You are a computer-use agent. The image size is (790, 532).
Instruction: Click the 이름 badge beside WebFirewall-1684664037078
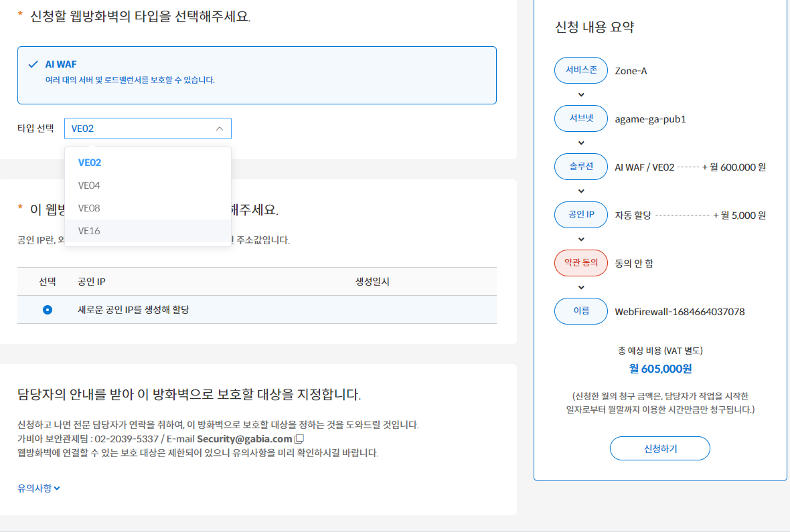pyautogui.click(x=580, y=311)
